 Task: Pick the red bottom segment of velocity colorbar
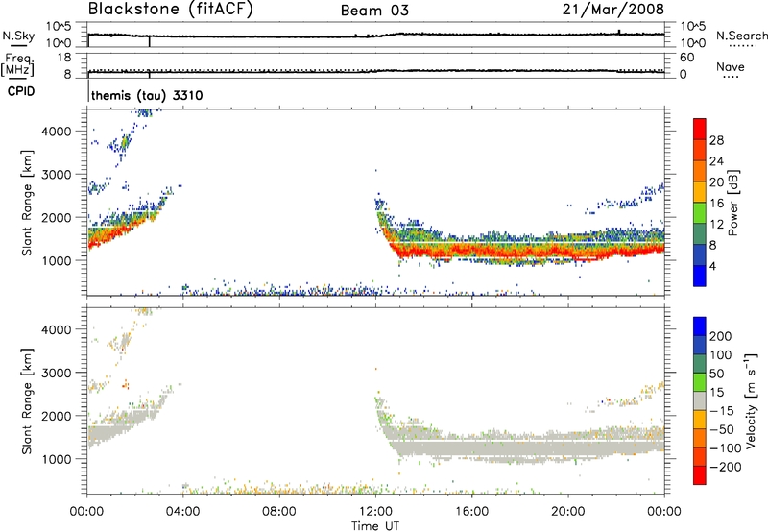click(700, 475)
